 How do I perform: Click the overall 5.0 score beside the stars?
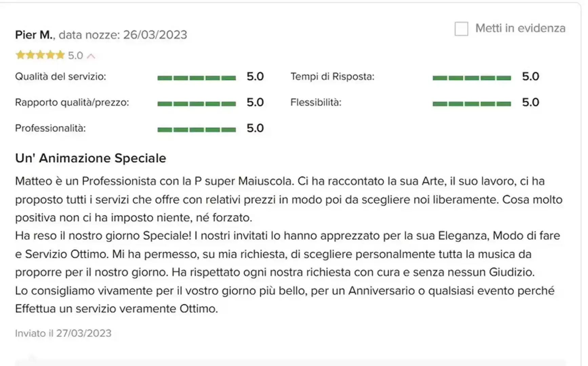(x=75, y=55)
